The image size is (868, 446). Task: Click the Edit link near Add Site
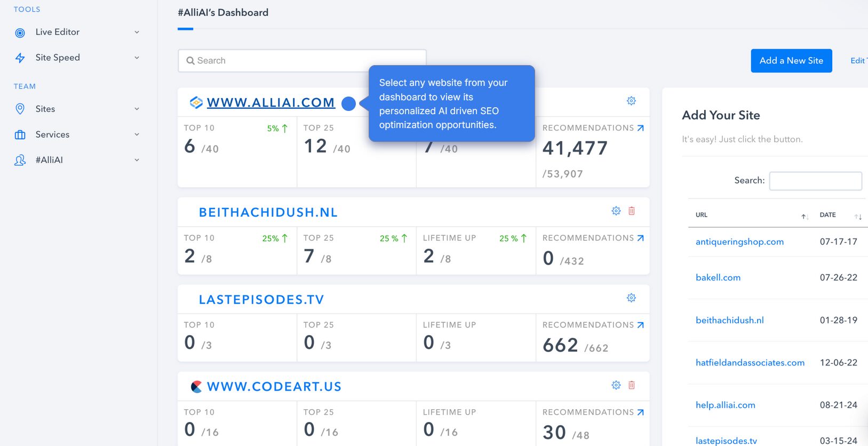(x=858, y=61)
